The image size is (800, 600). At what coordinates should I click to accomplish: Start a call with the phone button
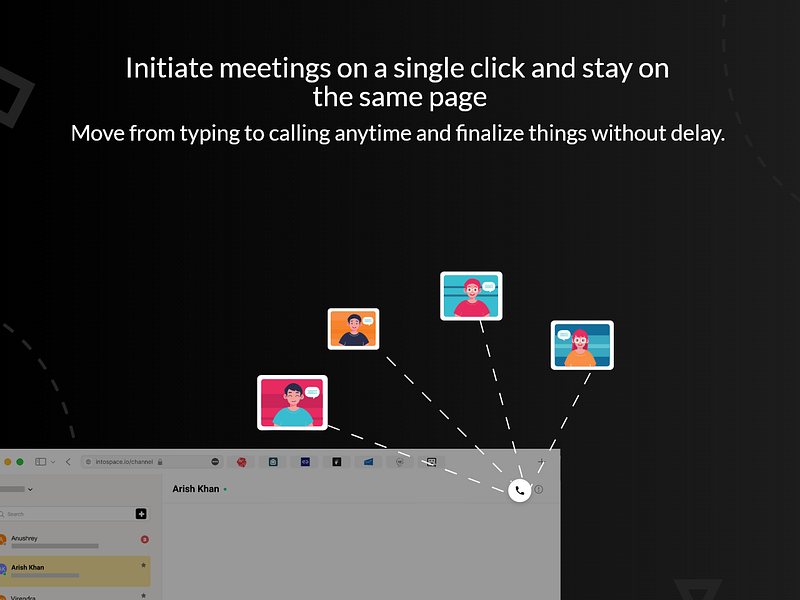click(519, 491)
